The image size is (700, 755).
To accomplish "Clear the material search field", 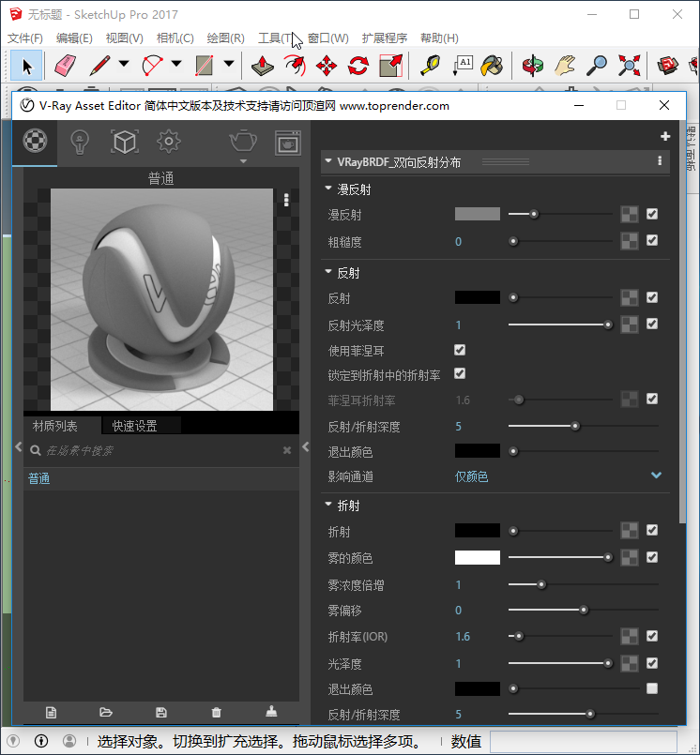I will pos(287,450).
